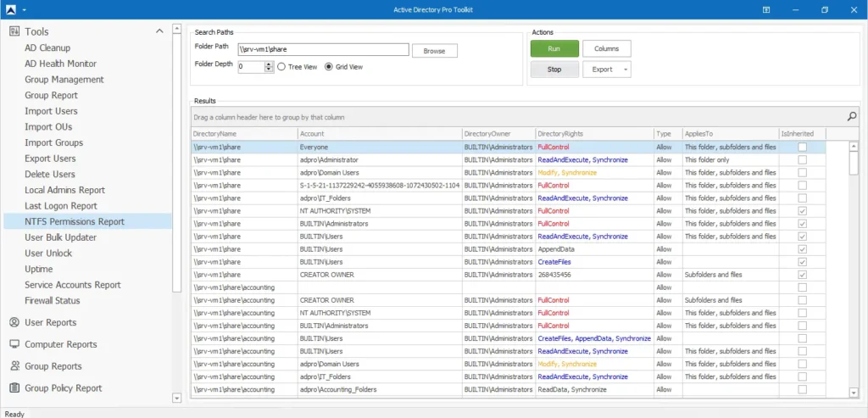Sort by the AppliesTo column header

[730, 134]
